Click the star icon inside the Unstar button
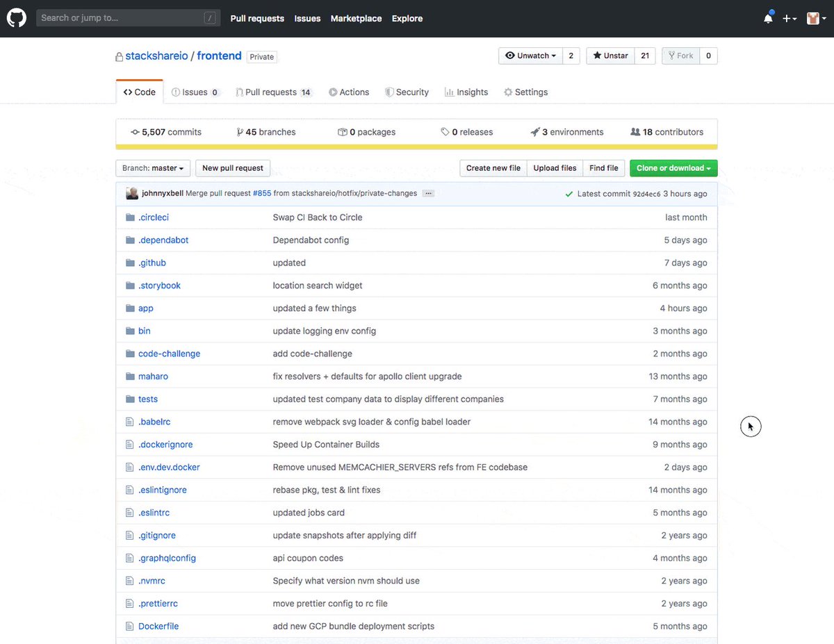Screen dimensions: 834x644 point(596,56)
